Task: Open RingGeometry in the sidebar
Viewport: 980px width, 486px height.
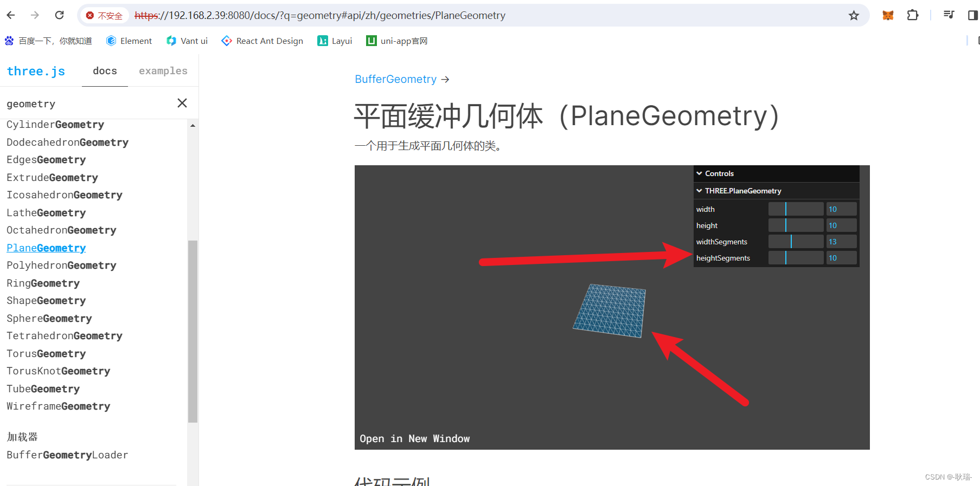Action: [x=43, y=283]
